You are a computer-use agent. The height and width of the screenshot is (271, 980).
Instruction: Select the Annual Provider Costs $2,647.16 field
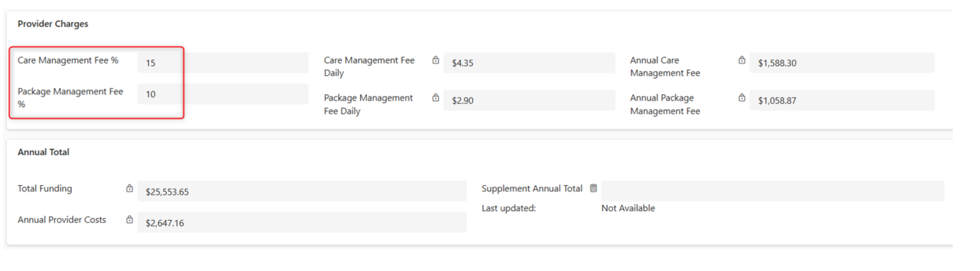click(x=302, y=222)
